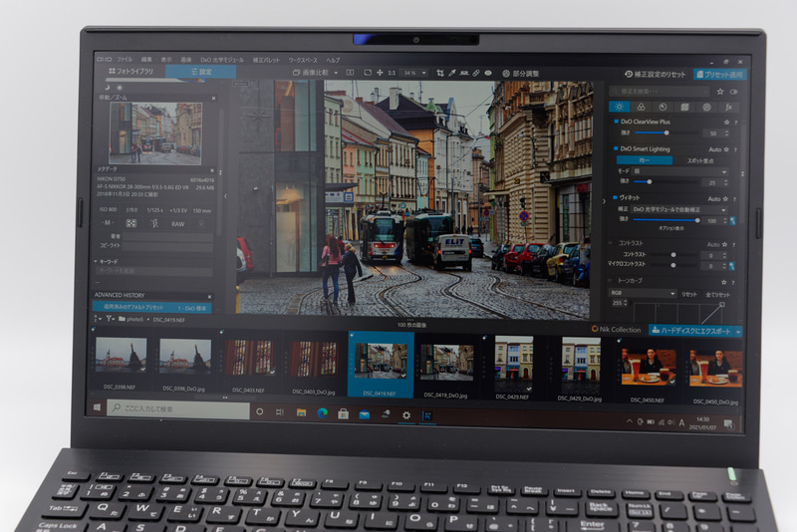Open Microsoft Edge from the taskbar

coord(322,412)
